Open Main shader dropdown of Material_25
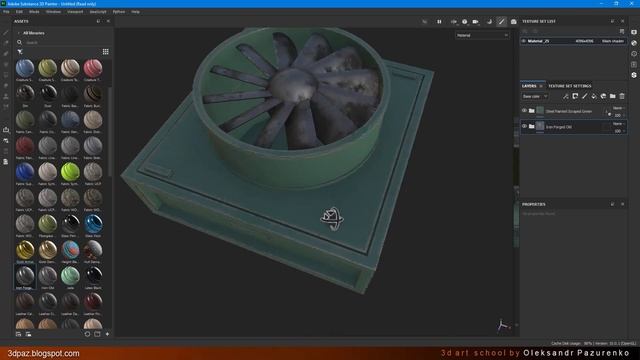This screenshot has height=360, width=640. (x=613, y=41)
